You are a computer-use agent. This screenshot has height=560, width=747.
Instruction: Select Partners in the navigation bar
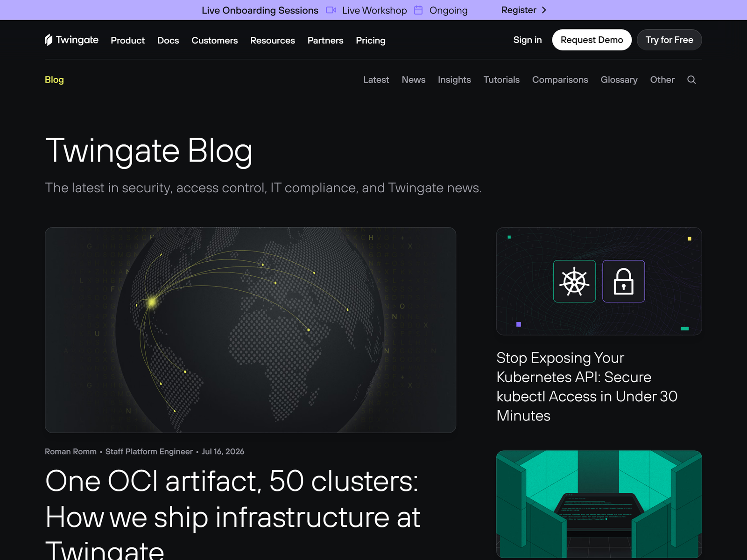coord(325,41)
